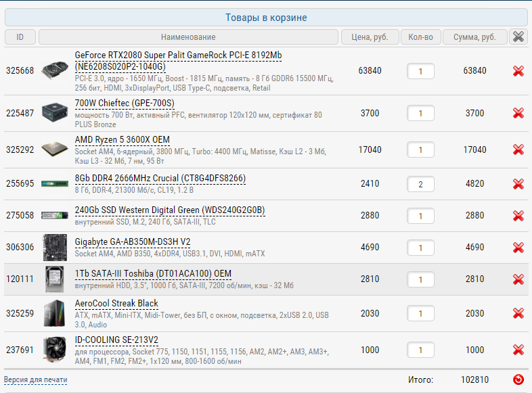Click quantity field for Gigabyte motherboard
This screenshot has height=393, width=532.
pyautogui.click(x=420, y=248)
